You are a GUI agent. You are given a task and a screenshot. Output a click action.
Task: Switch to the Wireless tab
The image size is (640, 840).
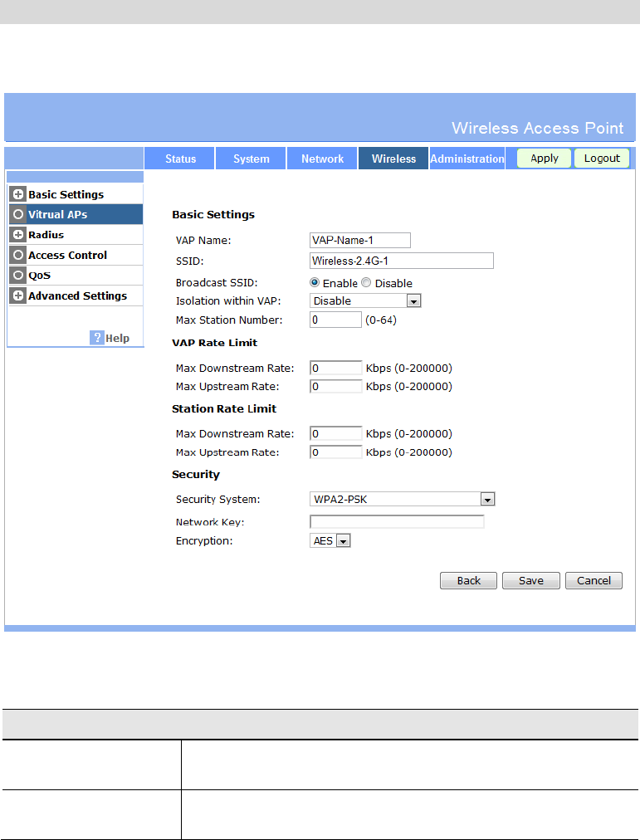[x=393, y=159]
